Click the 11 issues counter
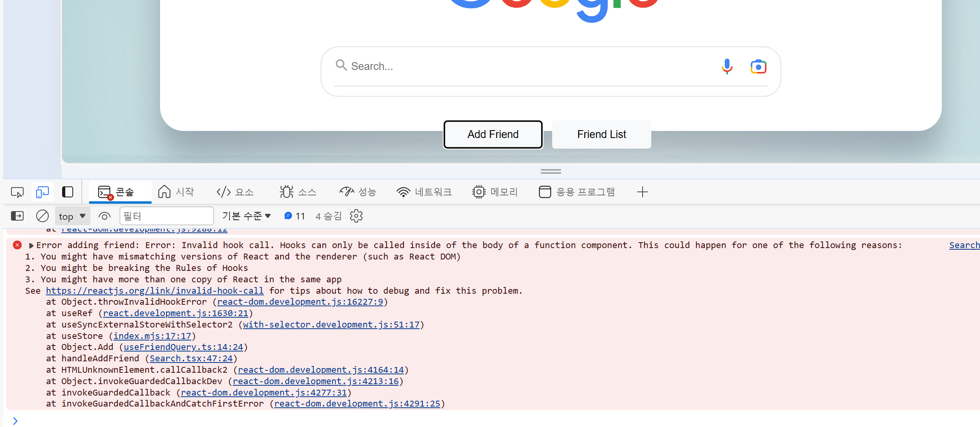Viewport: 980px width, 427px height. point(295,216)
